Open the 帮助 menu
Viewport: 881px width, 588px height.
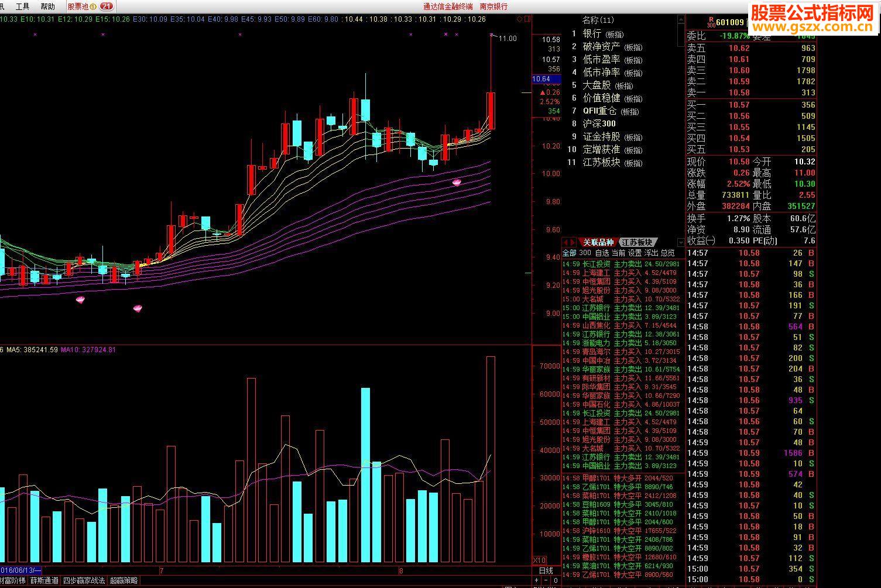[x=48, y=6]
